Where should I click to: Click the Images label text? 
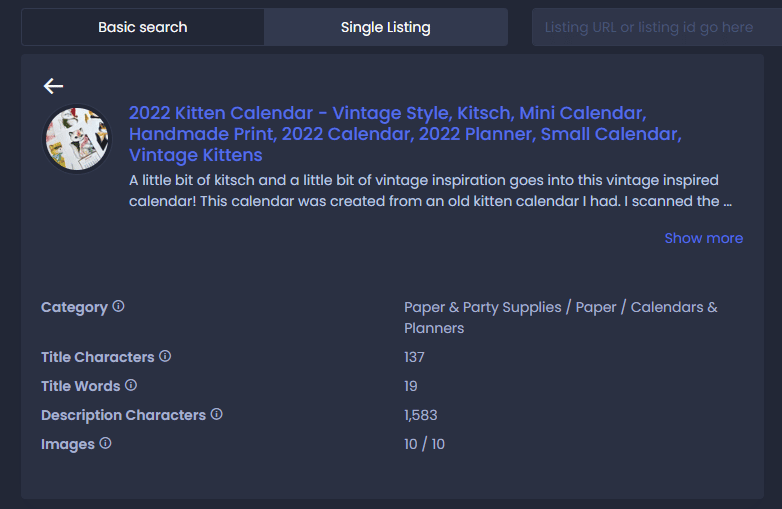(68, 444)
